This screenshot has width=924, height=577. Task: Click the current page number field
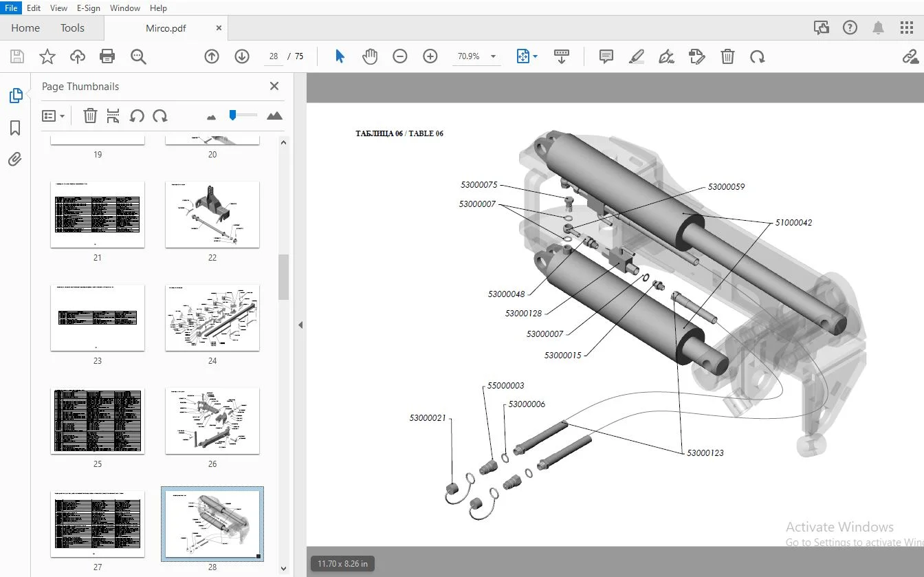click(274, 56)
